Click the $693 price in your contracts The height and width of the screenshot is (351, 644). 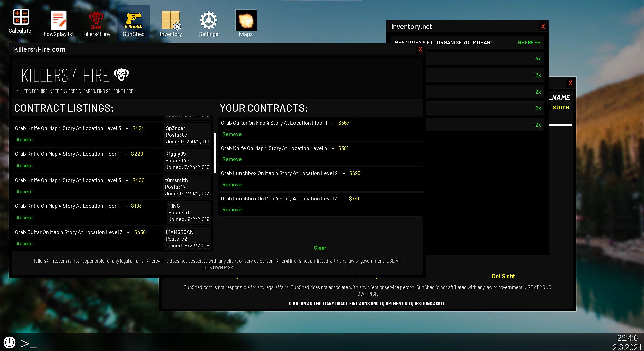coord(355,173)
